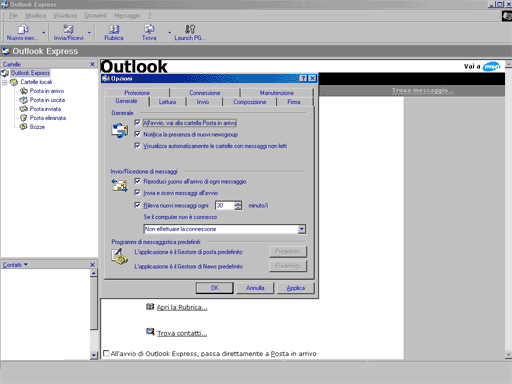This screenshot has height=384, width=512.
Task: Click the Outlook Express throbber logo icon
Action: [x=507, y=16]
